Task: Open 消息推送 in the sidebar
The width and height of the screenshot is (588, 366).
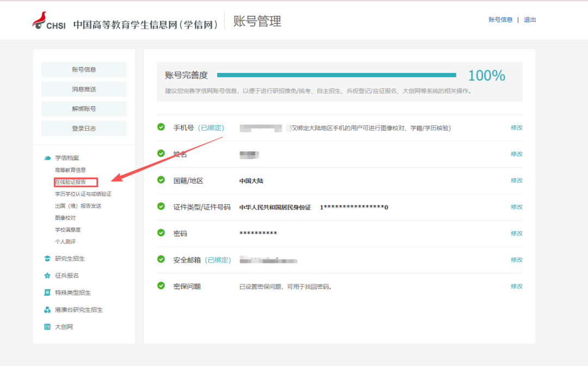Action: 84,89
